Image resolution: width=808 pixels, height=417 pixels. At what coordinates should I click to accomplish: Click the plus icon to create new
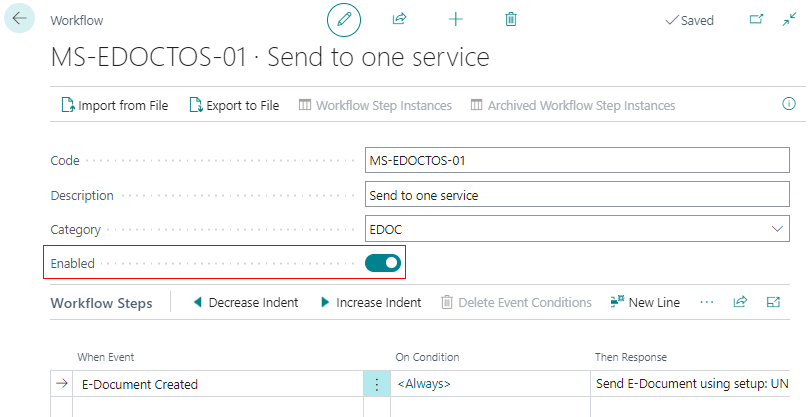[x=456, y=19]
